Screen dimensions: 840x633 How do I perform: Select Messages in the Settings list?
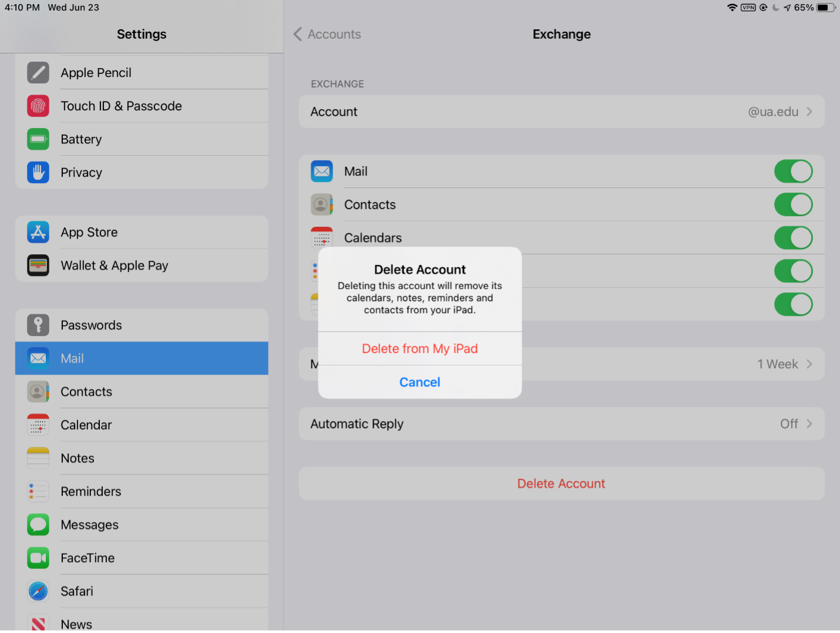tap(142, 525)
